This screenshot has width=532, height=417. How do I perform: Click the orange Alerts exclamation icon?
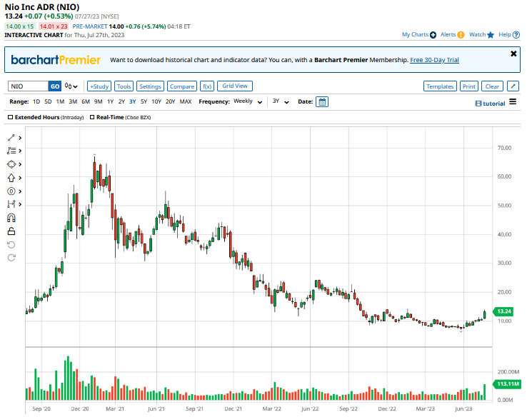tap(461, 34)
